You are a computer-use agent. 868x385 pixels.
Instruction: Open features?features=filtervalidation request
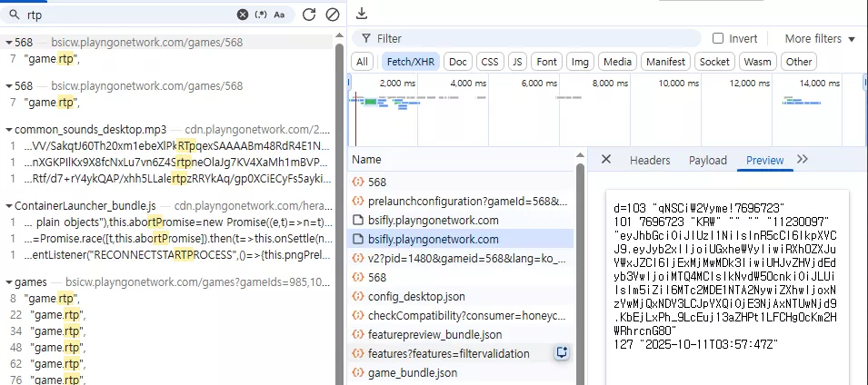click(x=461, y=353)
